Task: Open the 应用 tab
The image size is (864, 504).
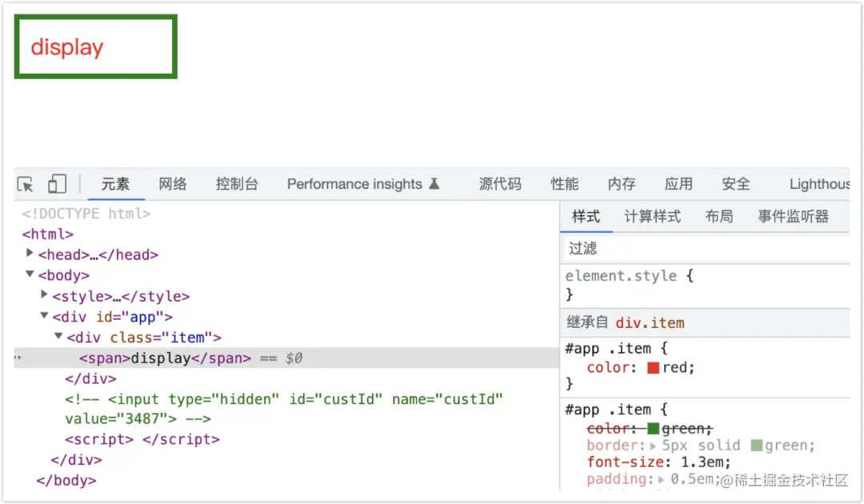Action: click(x=678, y=184)
